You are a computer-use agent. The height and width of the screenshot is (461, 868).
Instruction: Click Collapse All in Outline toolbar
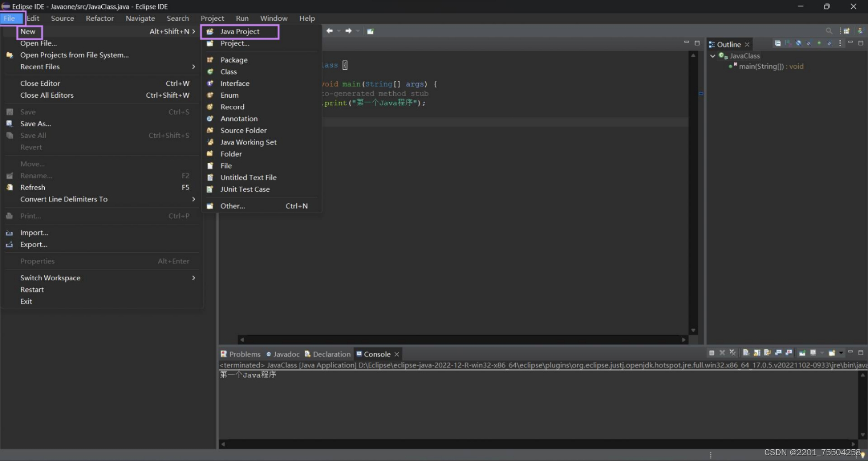tap(778, 43)
